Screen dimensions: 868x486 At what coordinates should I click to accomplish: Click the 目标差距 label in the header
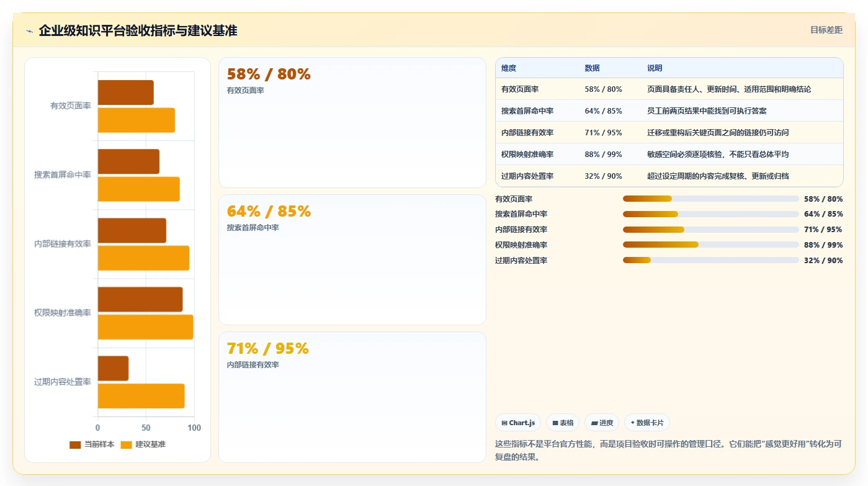[826, 30]
